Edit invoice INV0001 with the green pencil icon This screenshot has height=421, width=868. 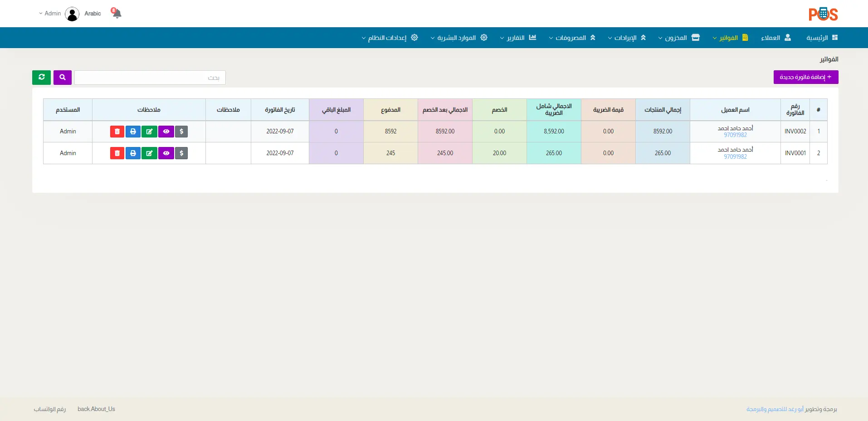click(x=149, y=153)
